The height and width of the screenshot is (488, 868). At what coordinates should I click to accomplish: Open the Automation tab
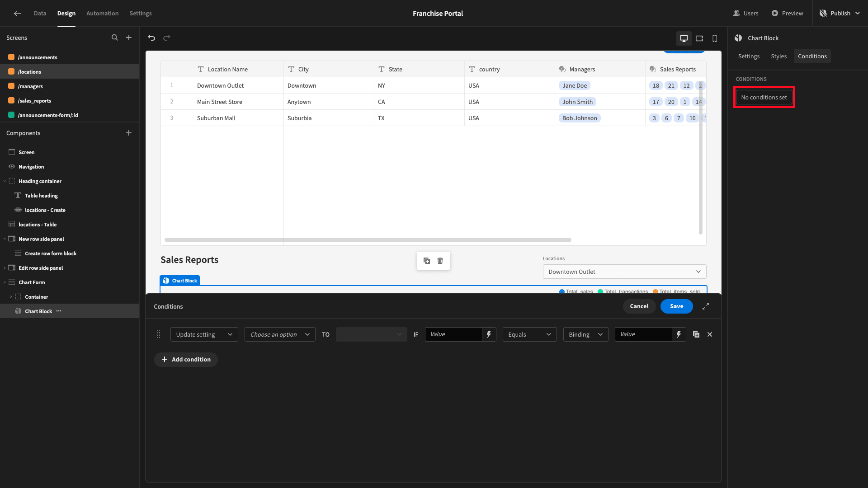103,14
